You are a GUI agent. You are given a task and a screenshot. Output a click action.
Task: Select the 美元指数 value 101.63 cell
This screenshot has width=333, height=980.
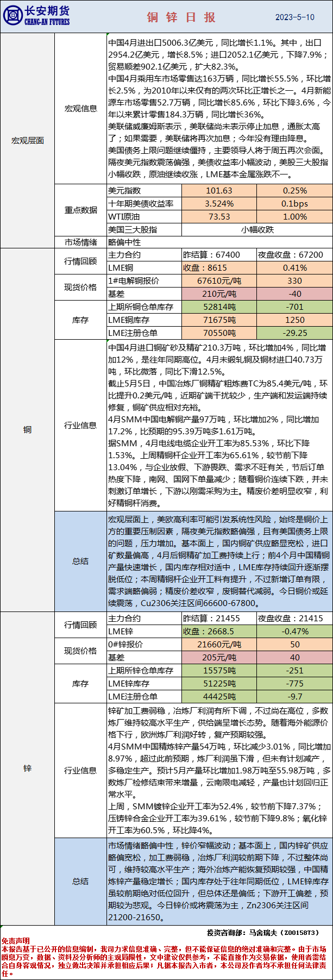point(219,191)
